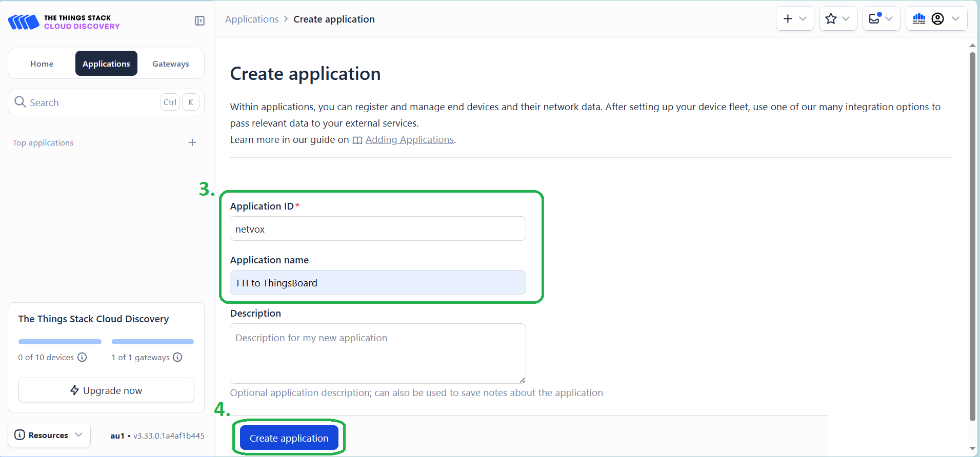
Task: Click the Applications breadcrumb
Action: point(252,19)
